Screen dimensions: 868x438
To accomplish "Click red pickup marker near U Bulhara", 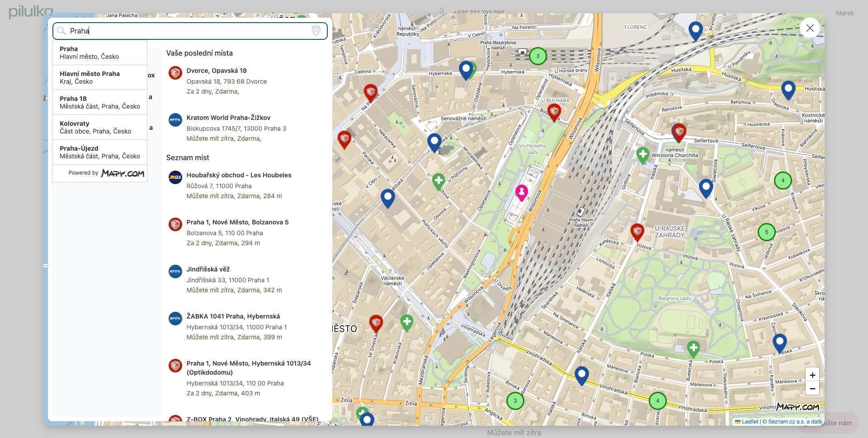I will (554, 112).
